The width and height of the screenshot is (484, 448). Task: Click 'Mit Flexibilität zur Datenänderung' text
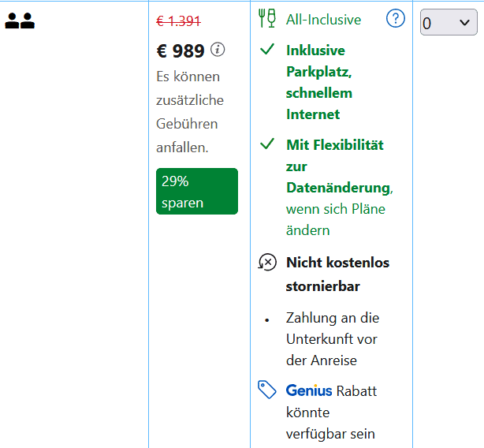tap(335, 166)
